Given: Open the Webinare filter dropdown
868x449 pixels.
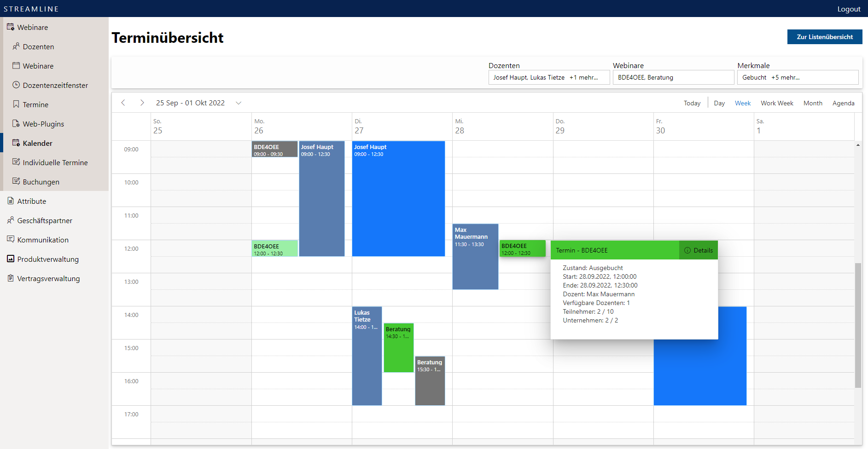Looking at the screenshot, I should [x=673, y=77].
